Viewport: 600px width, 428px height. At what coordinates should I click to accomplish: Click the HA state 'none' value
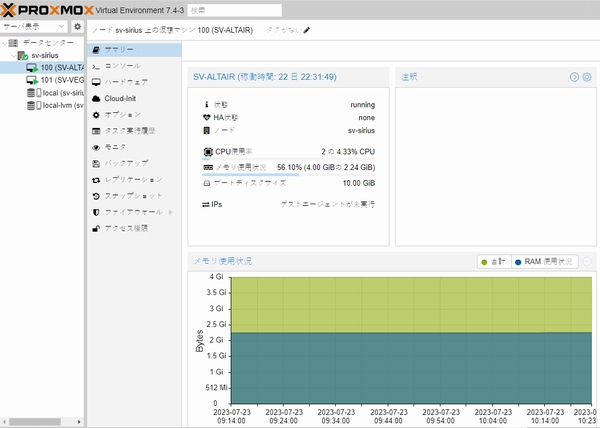[367, 118]
